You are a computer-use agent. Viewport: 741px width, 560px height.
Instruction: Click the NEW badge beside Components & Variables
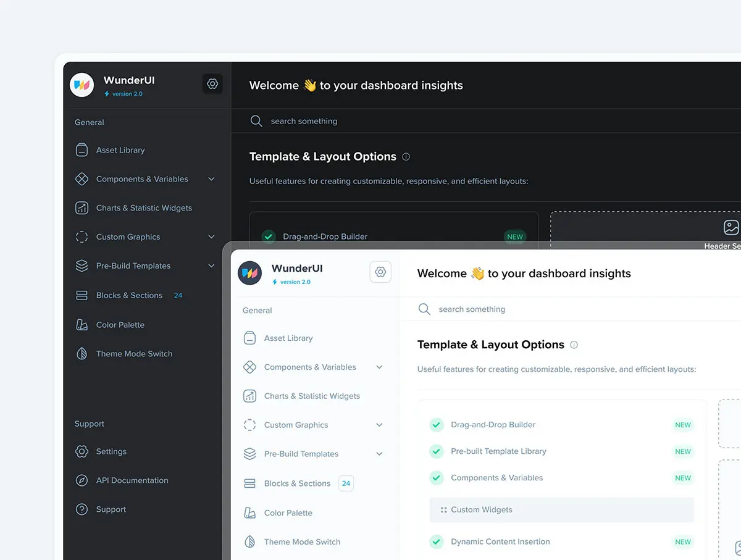683,478
